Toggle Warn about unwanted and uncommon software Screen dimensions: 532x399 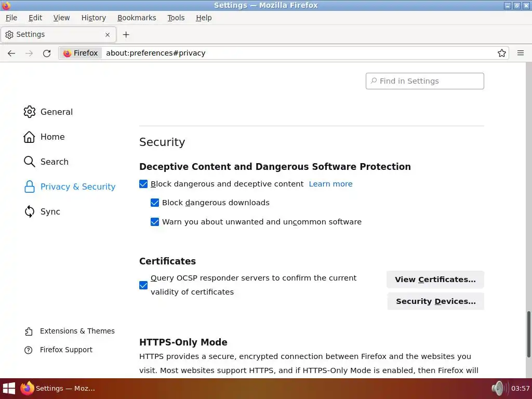[155, 222]
